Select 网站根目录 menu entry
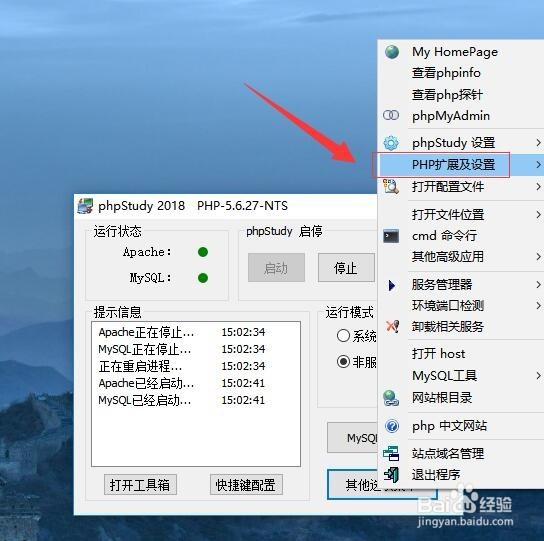 (x=461, y=398)
